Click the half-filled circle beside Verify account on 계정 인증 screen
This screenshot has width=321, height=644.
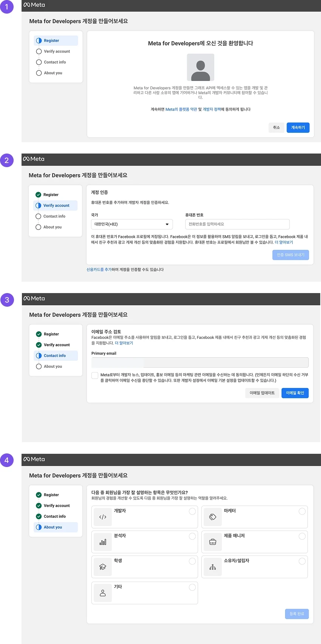click(38, 205)
